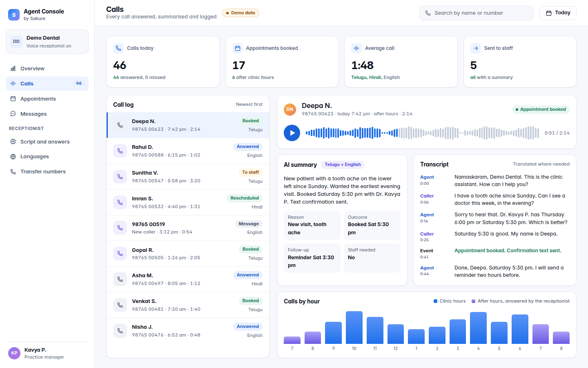Click the phone icon on Gopal R. row
The width and height of the screenshot is (588, 368).
pos(120,254)
